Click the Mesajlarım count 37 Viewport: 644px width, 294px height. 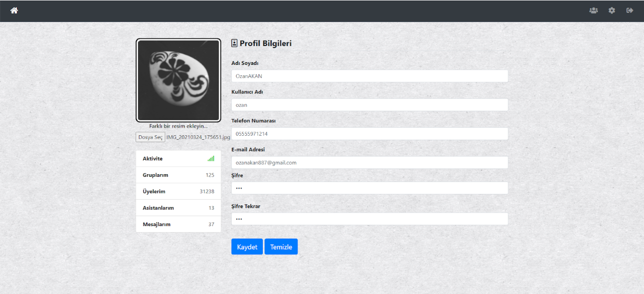[211, 225]
